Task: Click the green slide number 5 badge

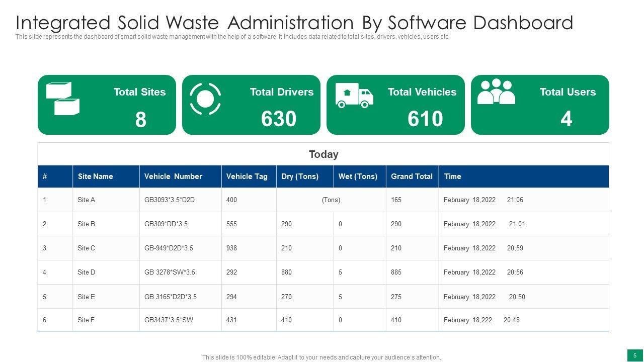Action: coord(635,355)
